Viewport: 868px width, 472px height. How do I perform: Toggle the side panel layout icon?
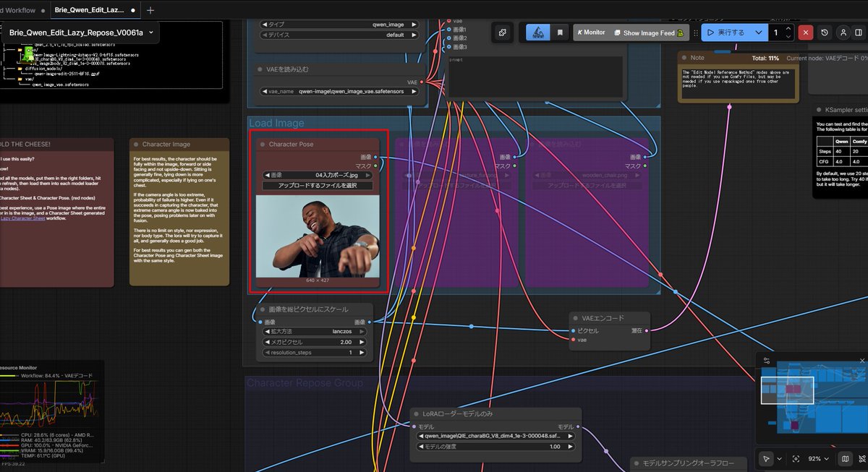click(x=860, y=33)
